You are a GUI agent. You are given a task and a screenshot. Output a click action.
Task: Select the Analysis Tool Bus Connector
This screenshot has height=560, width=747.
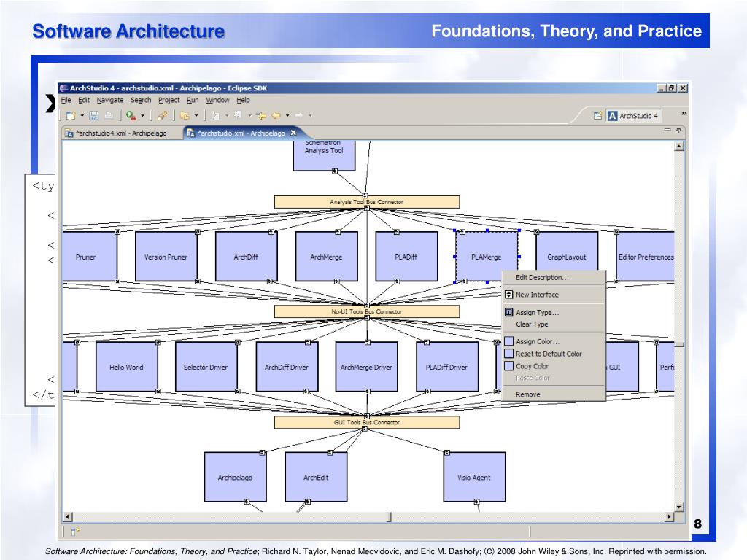(367, 202)
